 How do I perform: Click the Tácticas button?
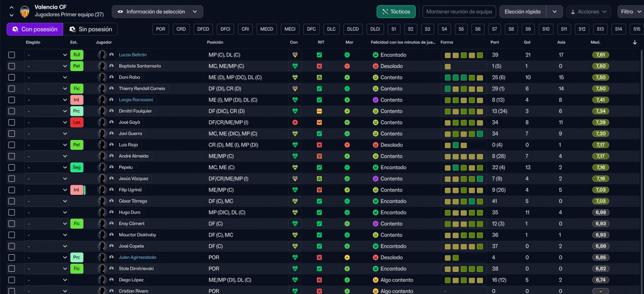(x=396, y=12)
